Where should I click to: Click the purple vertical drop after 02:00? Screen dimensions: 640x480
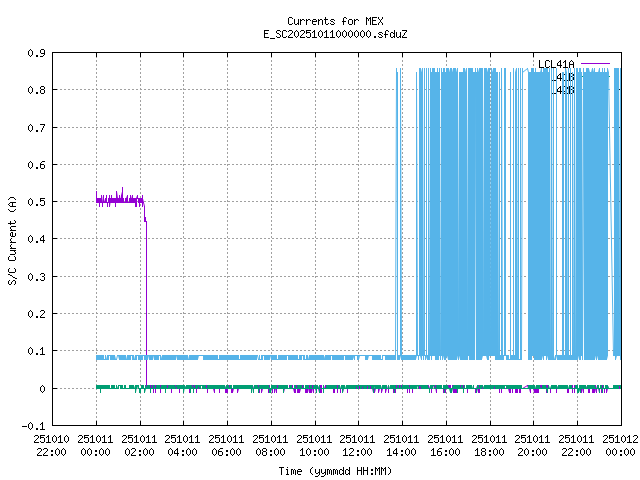[146, 300]
